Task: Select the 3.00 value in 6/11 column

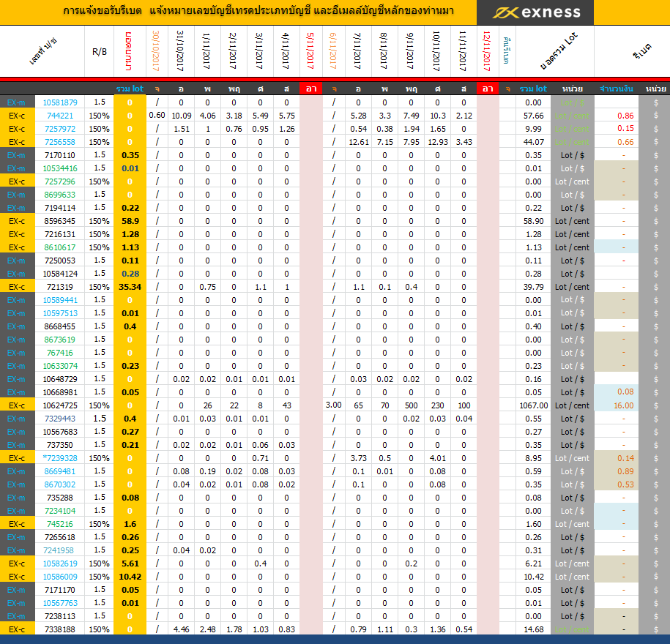Action: [x=334, y=405]
